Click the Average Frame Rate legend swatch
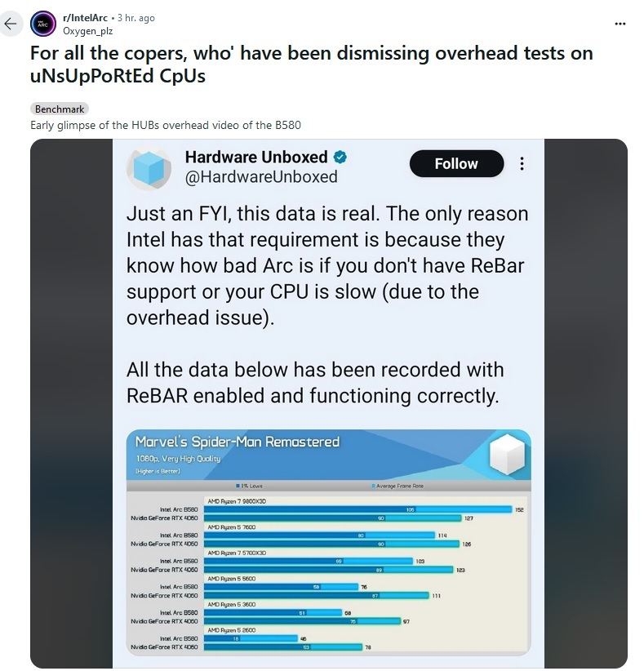This screenshot has width=644, height=671. (x=374, y=486)
